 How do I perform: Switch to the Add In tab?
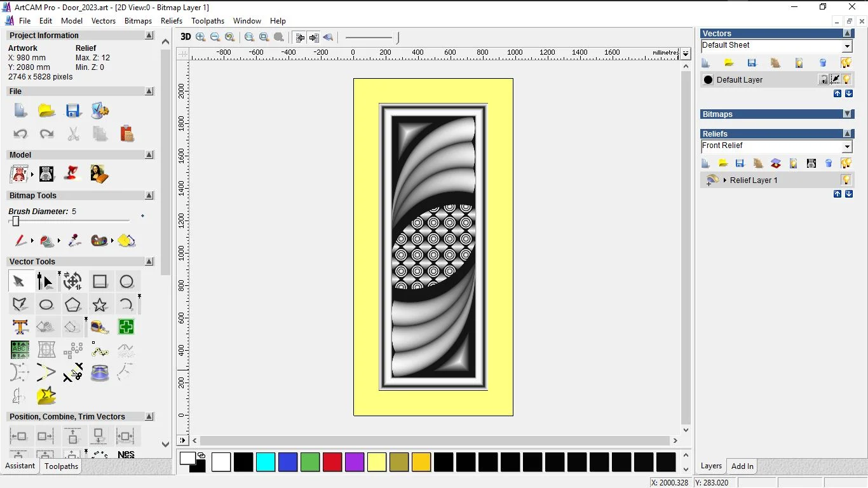742,466
